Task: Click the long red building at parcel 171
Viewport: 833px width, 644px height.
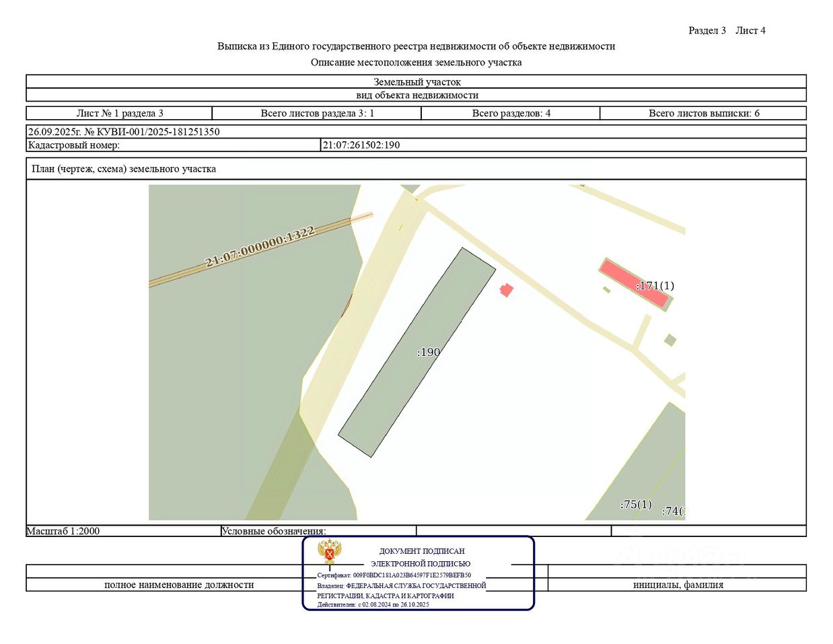Action: [x=635, y=284]
